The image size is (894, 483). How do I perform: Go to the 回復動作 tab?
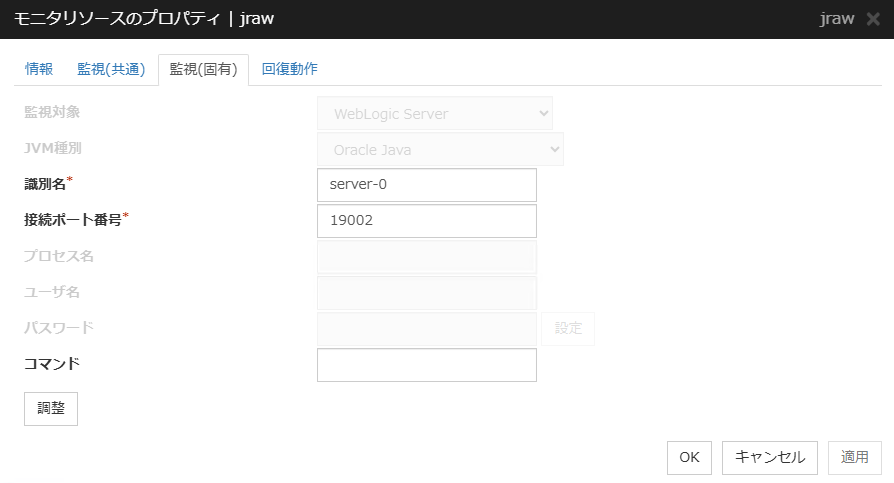[x=290, y=69]
